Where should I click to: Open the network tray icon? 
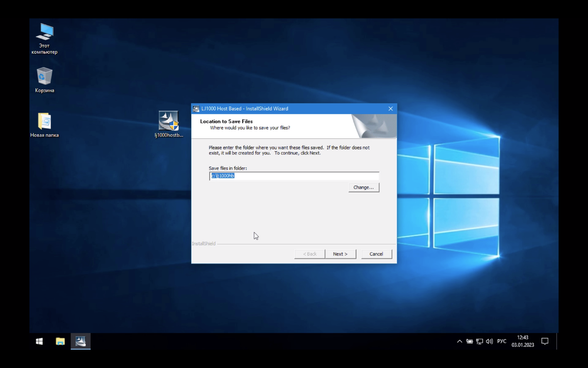point(479,341)
